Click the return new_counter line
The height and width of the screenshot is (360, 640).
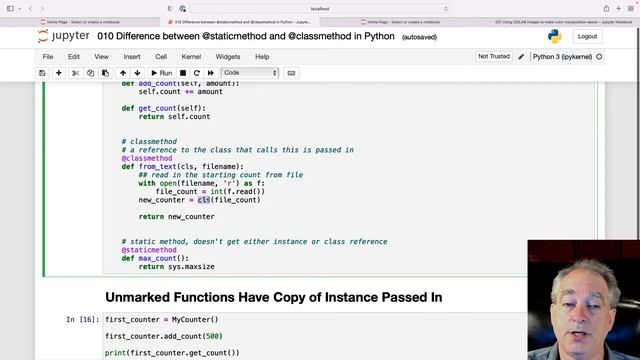click(x=176, y=217)
